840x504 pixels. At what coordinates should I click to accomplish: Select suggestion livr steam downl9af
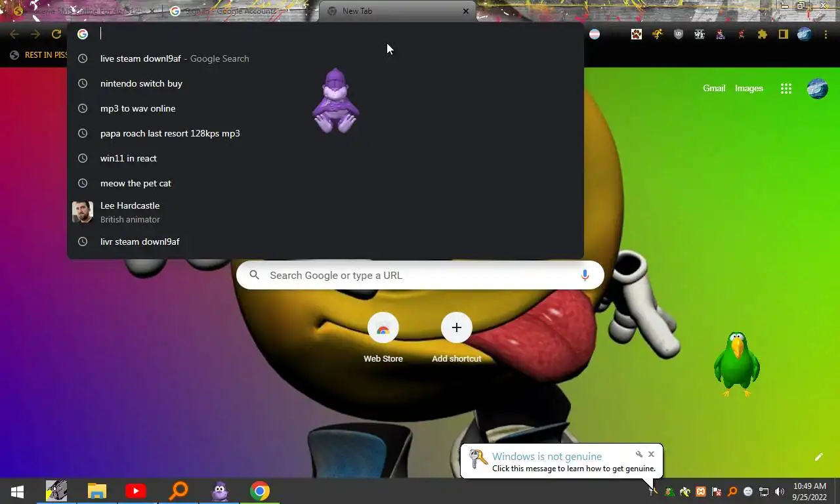click(325, 241)
